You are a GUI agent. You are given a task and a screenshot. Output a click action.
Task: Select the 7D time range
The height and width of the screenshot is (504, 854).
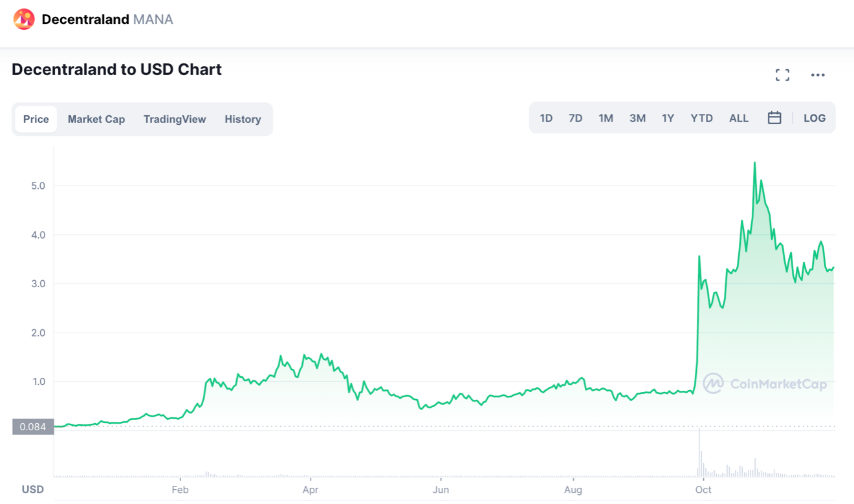(x=575, y=118)
